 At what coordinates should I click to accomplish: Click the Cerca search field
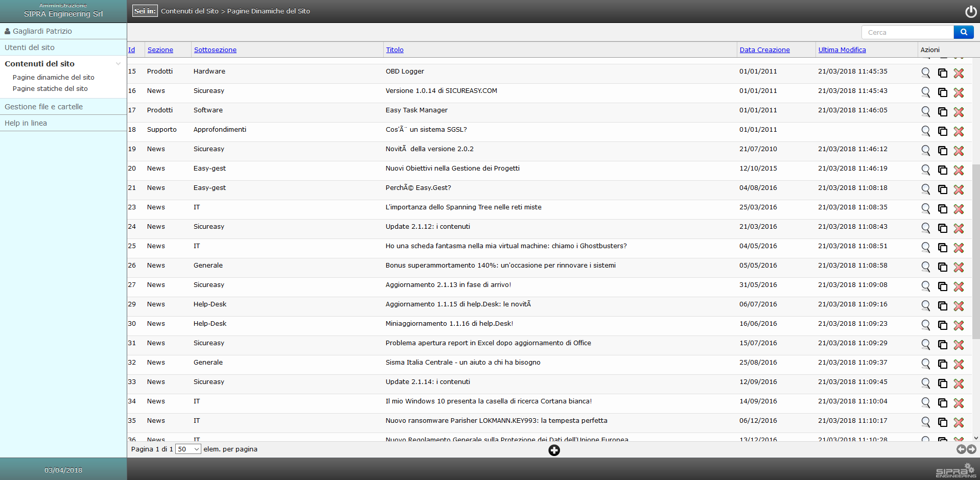pyautogui.click(x=907, y=32)
